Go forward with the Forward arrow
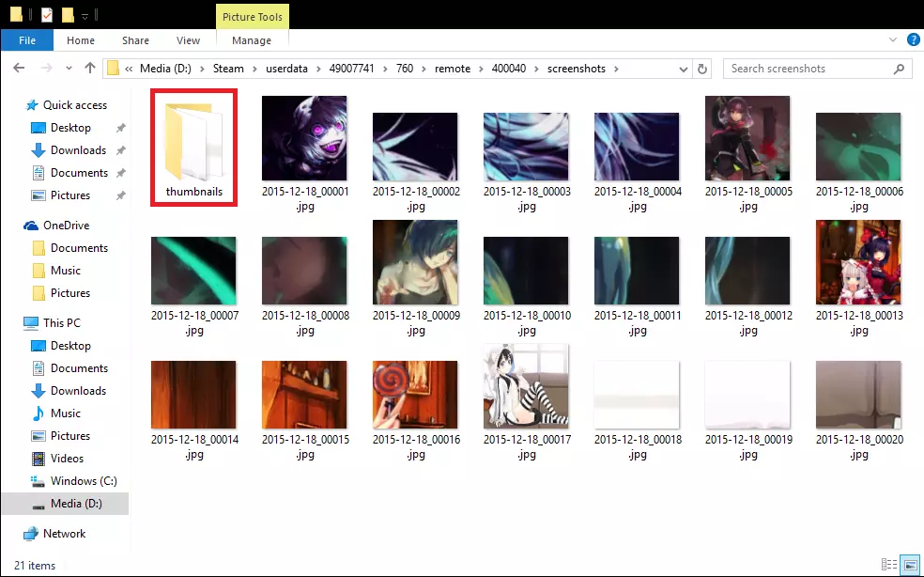 (x=46, y=69)
